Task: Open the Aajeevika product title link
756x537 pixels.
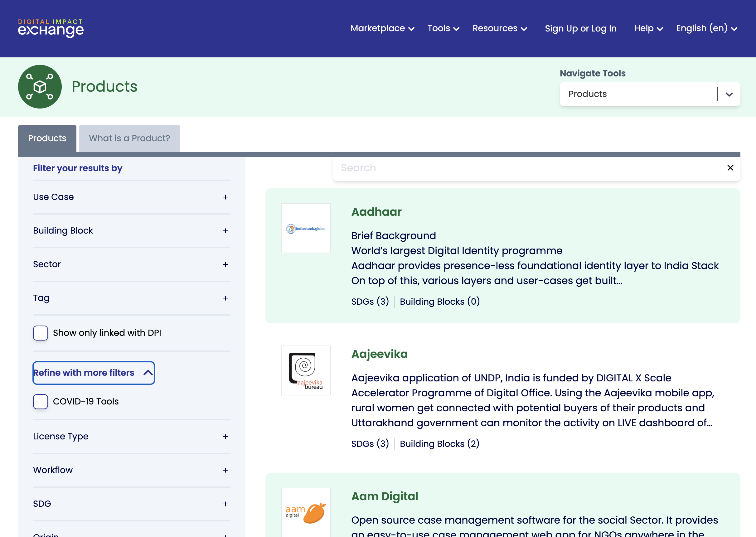Action: point(379,354)
